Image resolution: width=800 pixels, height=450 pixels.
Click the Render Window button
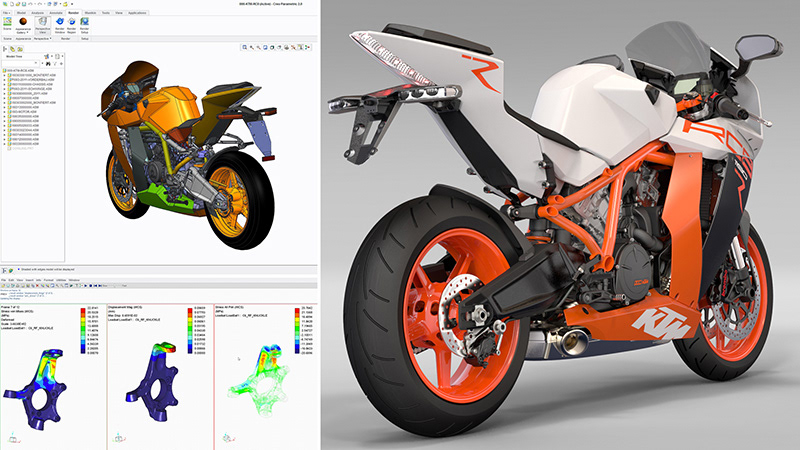60,26
